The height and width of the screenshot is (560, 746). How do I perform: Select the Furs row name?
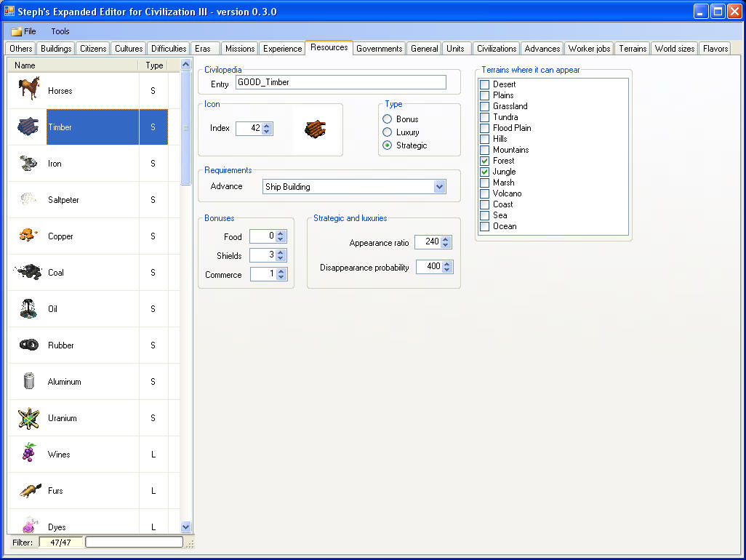[55, 490]
